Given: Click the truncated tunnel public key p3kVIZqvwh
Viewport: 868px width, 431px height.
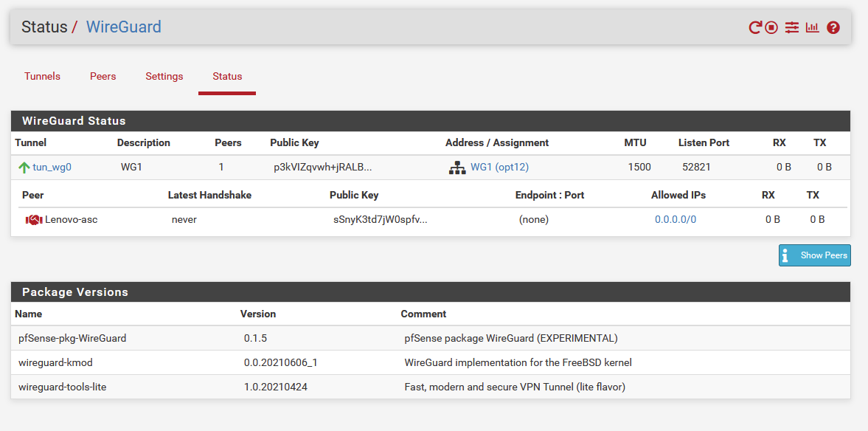Looking at the screenshot, I should point(322,168).
